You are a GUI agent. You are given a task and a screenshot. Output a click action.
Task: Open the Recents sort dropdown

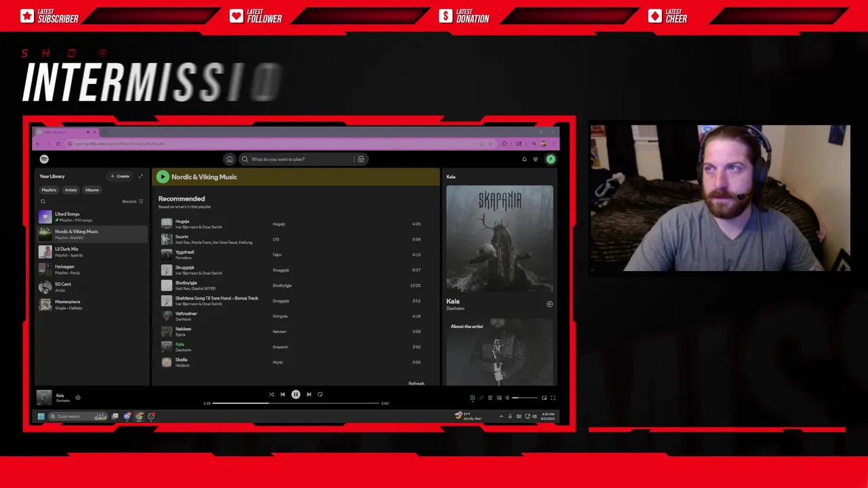click(x=132, y=201)
